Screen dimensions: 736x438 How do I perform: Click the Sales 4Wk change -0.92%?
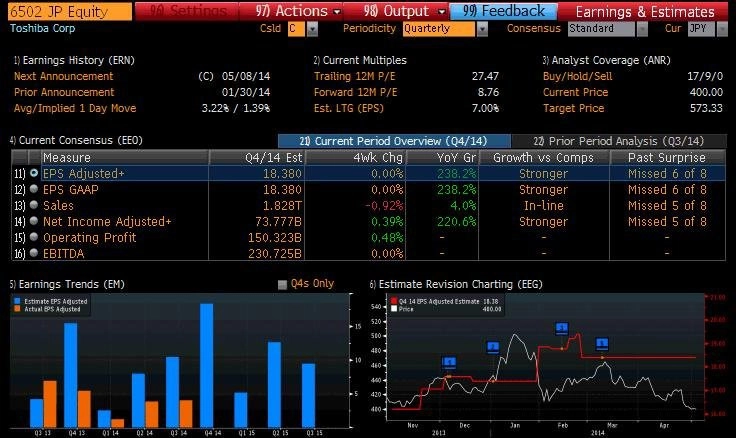384,206
